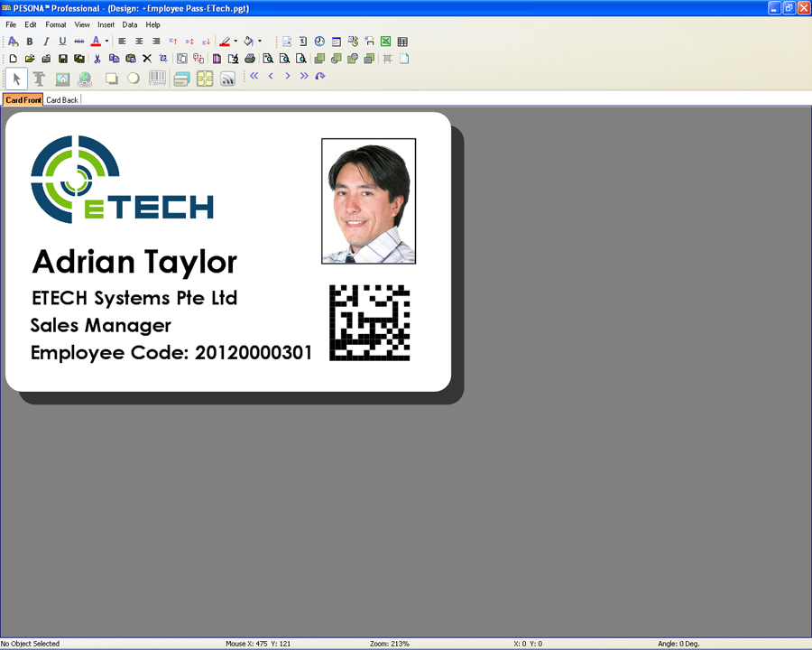
Task: Select the rectangle shape tool
Action: [111, 79]
